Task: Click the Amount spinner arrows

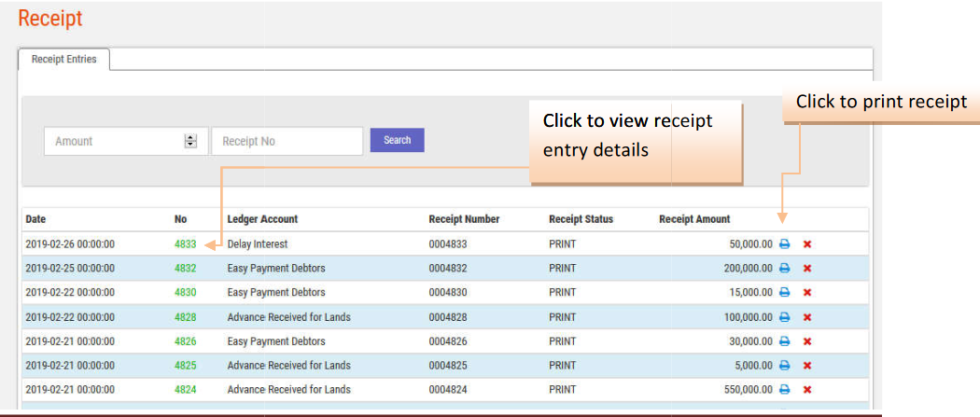Action: [191, 141]
